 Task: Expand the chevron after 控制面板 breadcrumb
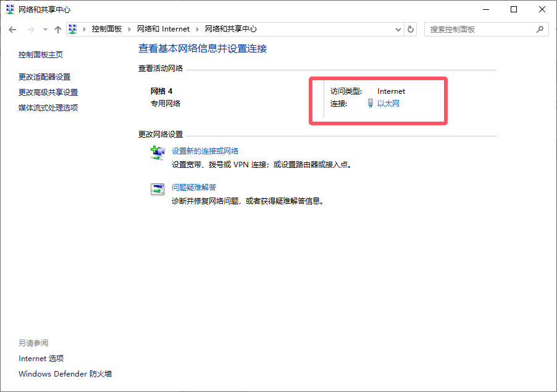point(129,29)
